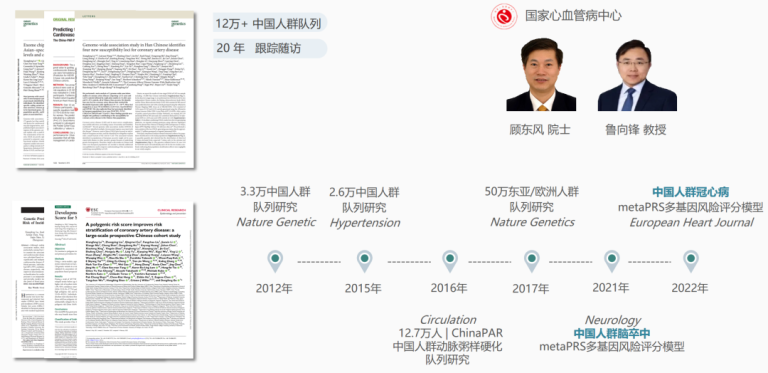This screenshot has width=768, height=373.
Task: Select the 20 年 跟踪随访 badge
Action: click(270, 48)
